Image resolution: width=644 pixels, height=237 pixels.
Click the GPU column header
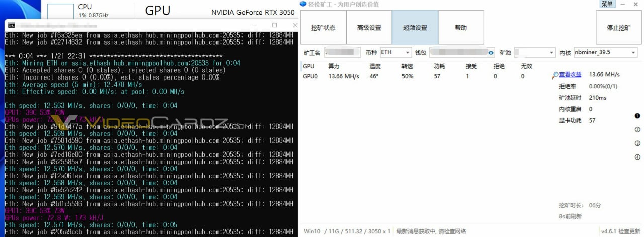[308, 66]
